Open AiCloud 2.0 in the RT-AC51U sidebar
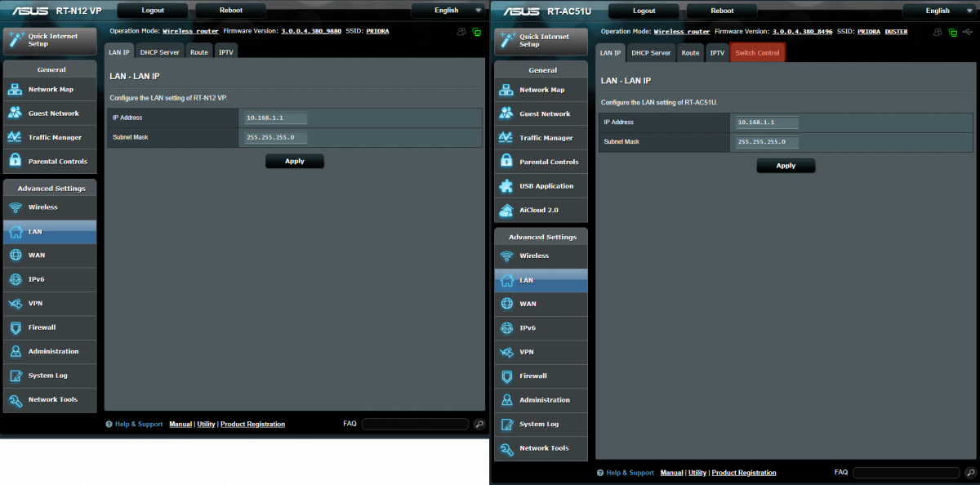The width and height of the screenshot is (980, 485). (541, 210)
